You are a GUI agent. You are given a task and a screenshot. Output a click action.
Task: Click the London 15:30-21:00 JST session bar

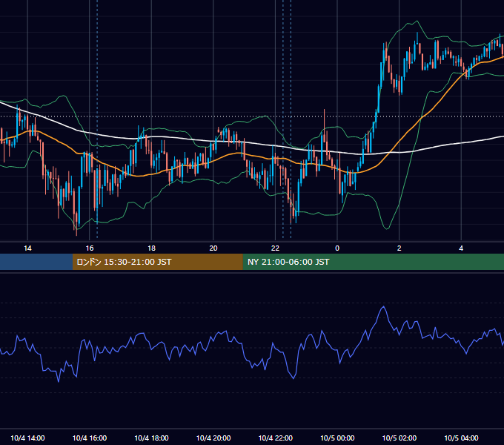click(x=157, y=262)
